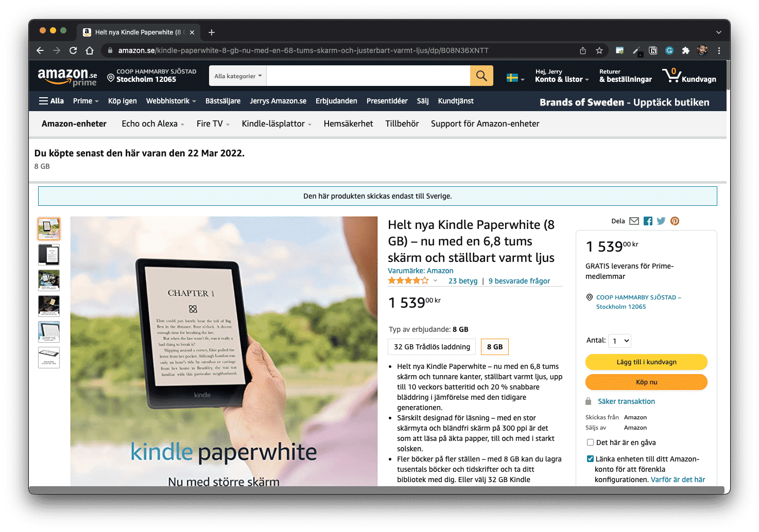Reload the current Amazon page
The width and height of the screenshot is (759, 532).
coord(73,50)
